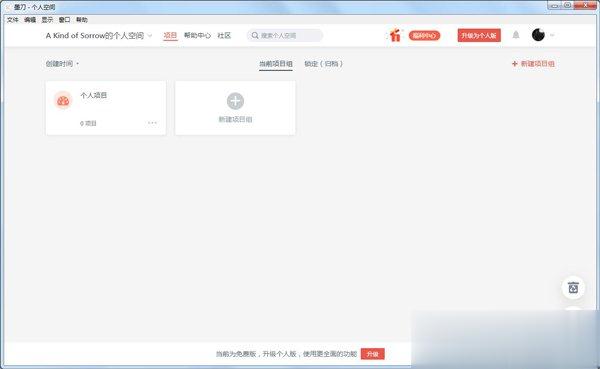Click the 0 项目 count on 个人项目 card
The image size is (600, 369).
coord(88,123)
